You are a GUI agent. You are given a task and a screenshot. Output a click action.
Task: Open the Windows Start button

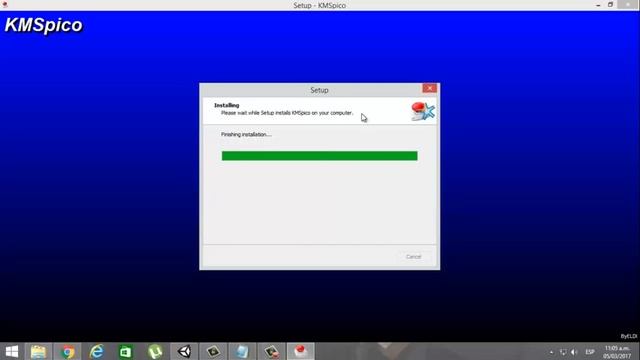click(12, 351)
